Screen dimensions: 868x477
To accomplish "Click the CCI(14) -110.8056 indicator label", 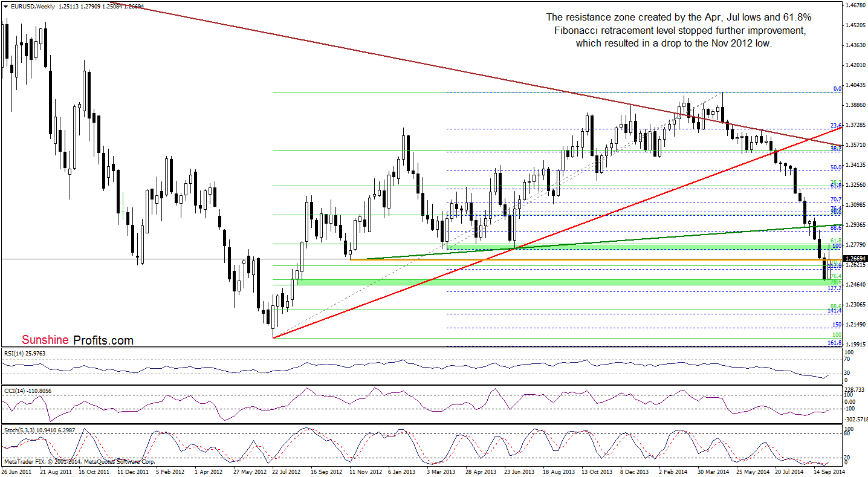I will 29,391.
